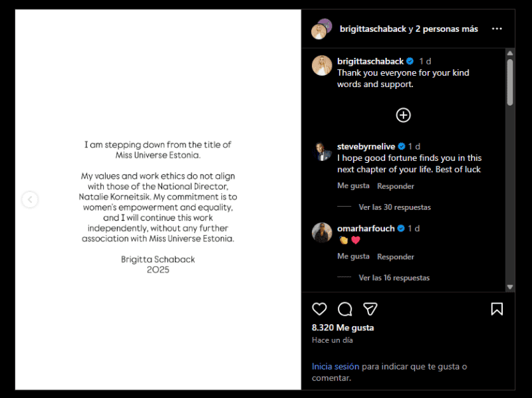Go to the previous slide arrow
The height and width of the screenshot is (398, 532).
[x=30, y=199]
